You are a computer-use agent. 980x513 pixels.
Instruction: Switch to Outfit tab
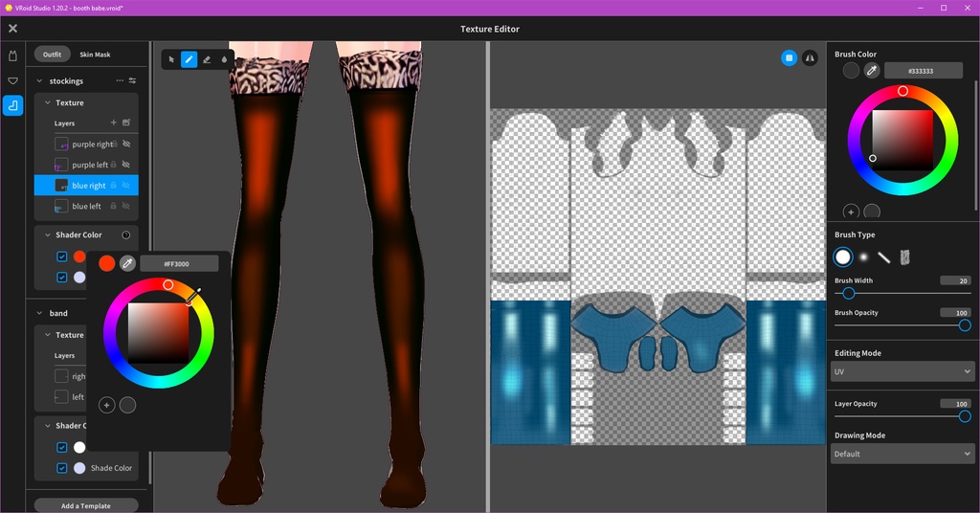(x=52, y=55)
